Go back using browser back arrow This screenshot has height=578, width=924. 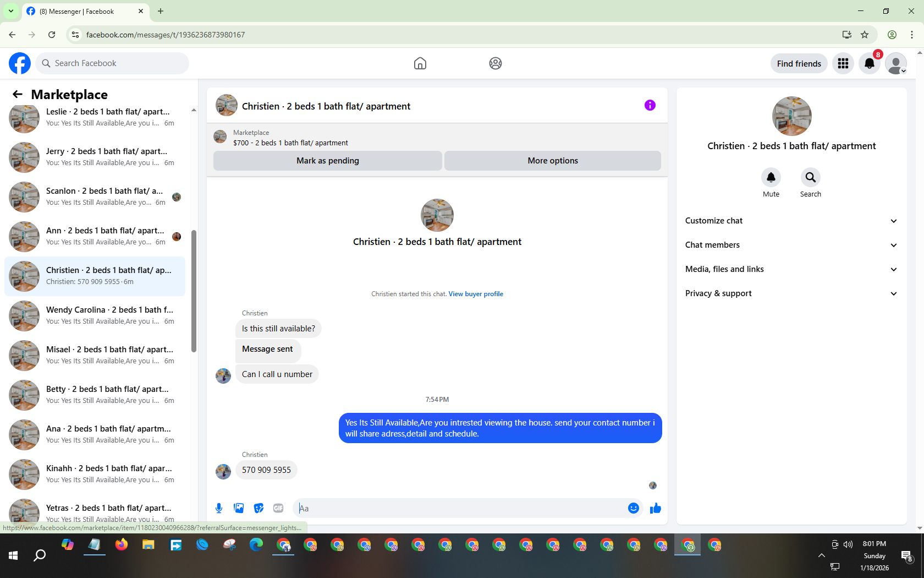(x=12, y=35)
